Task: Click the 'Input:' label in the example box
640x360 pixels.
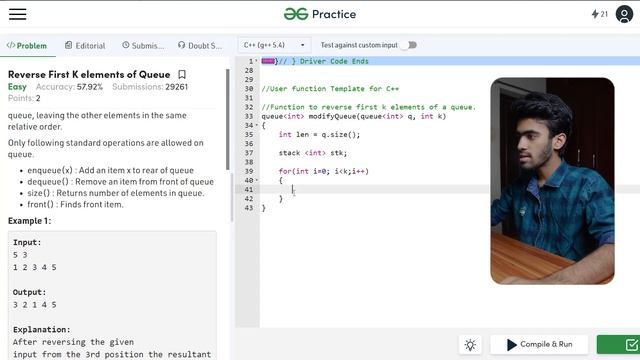Action: [x=27, y=242]
